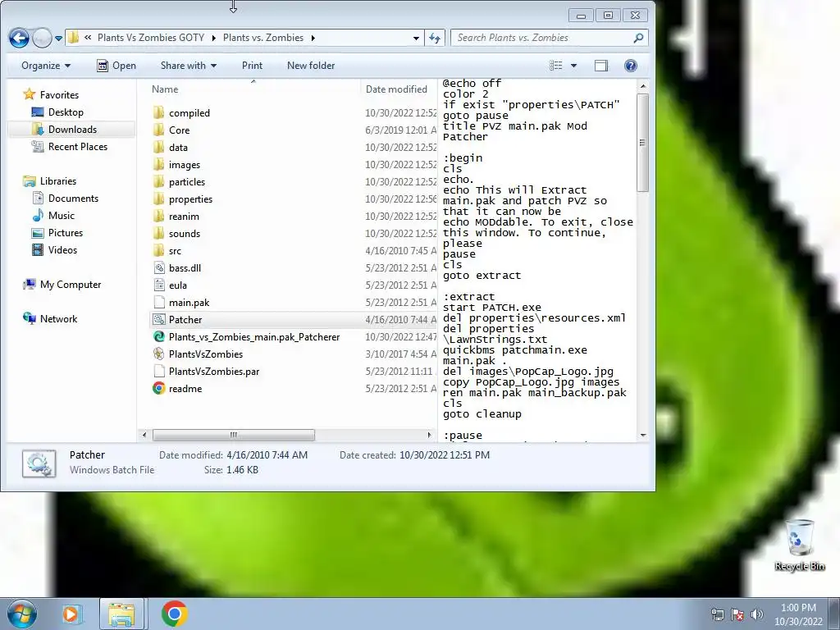Select the readme Chrome file icon
The width and height of the screenshot is (840, 630).
tap(158, 388)
